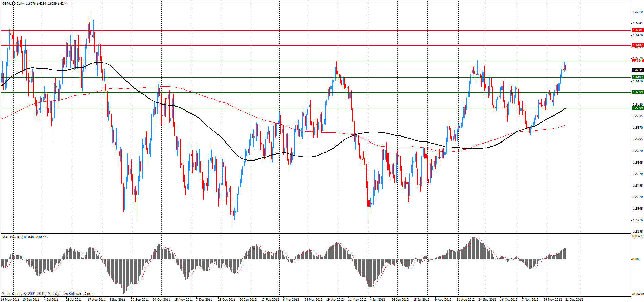Click the 1.6620 price scale value
Screen dimensions: 644x302
[x=638, y=12]
